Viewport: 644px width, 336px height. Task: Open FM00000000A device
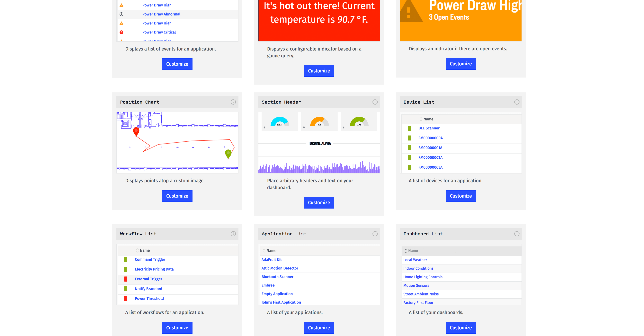(x=431, y=138)
